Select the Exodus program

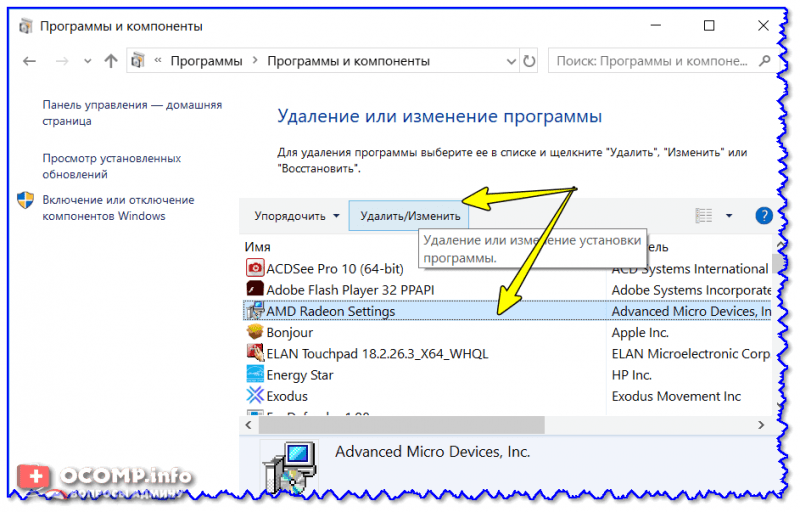pyautogui.click(x=287, y=396)
